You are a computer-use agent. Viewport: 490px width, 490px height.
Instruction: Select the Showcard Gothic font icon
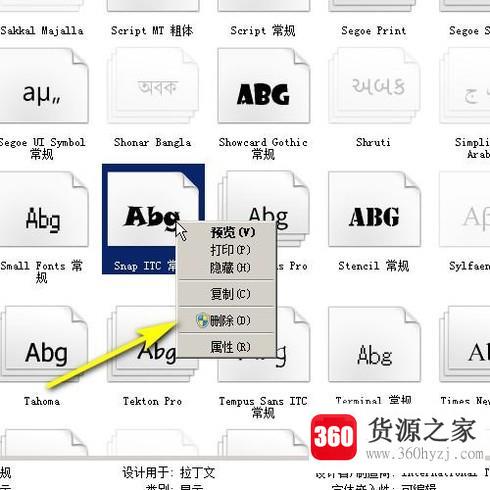point(264,86)
